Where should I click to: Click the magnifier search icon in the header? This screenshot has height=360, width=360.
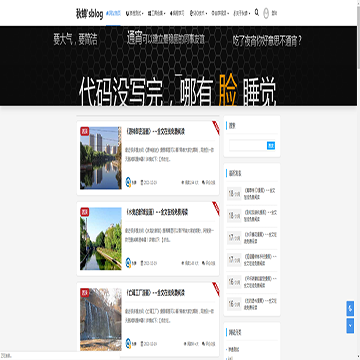pos(257,13)
